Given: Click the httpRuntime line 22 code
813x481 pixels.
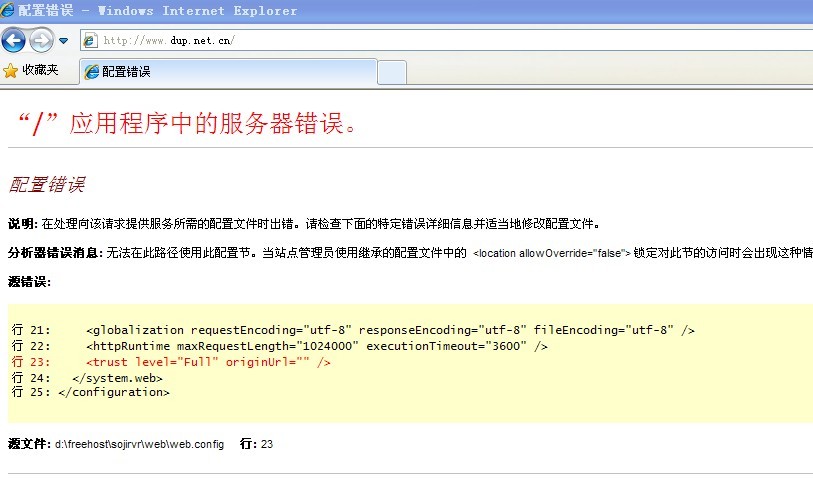Looking at the screenshot, I should point(317,346).
